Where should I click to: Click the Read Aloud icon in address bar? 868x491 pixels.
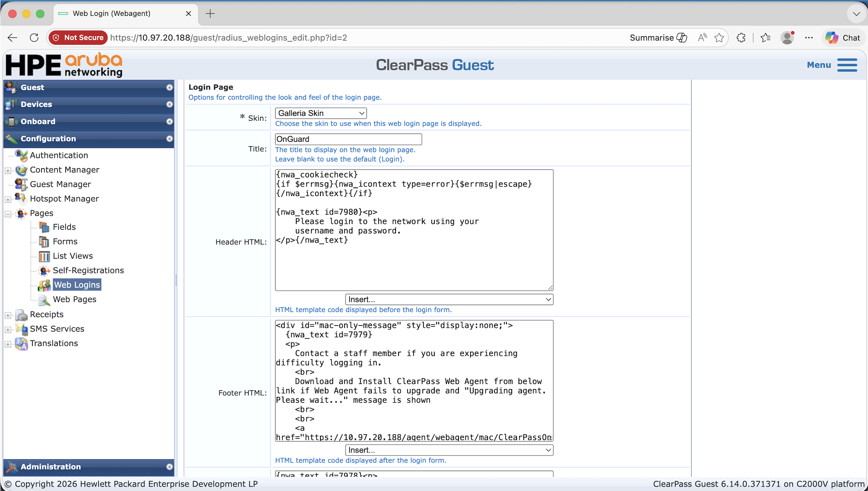(x=702, y=38)
